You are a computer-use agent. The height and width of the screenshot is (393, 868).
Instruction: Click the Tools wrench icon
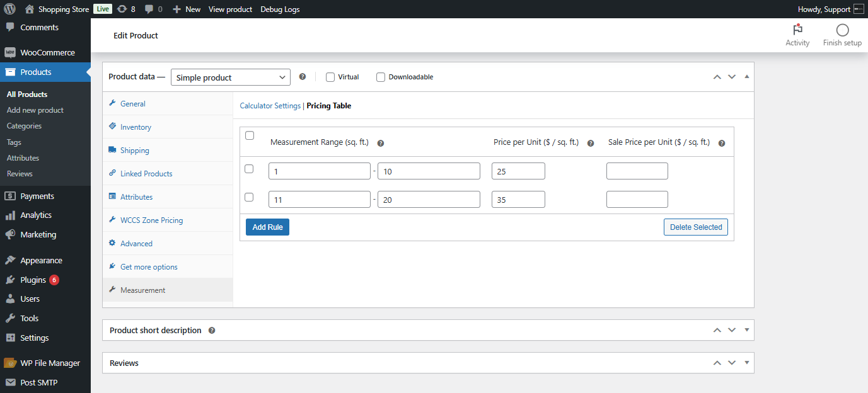click(10, 318)
